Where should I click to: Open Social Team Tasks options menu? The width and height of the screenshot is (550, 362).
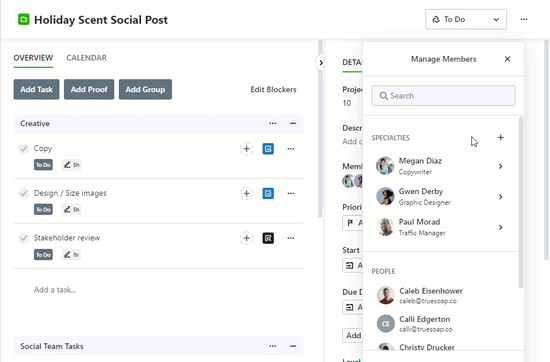273,346
